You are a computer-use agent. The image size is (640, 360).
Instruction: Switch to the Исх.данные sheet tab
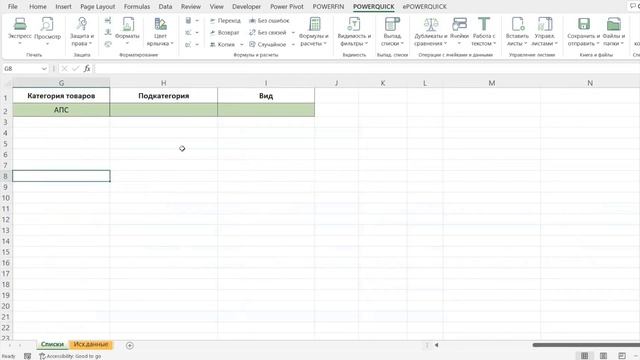(91, 344)
